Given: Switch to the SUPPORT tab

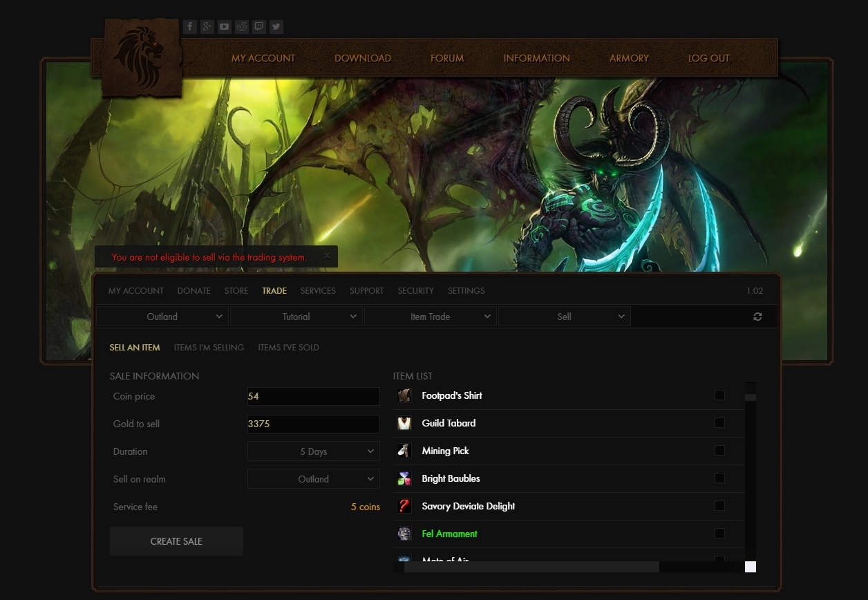Looking at the screenshot, I should (367, 291).
